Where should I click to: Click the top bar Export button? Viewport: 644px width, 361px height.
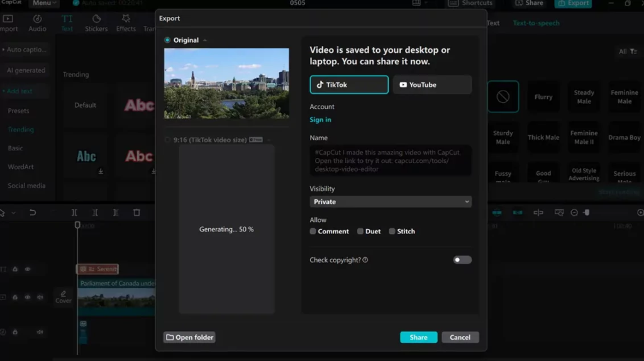pyautogui.click(x=574, y=3)
